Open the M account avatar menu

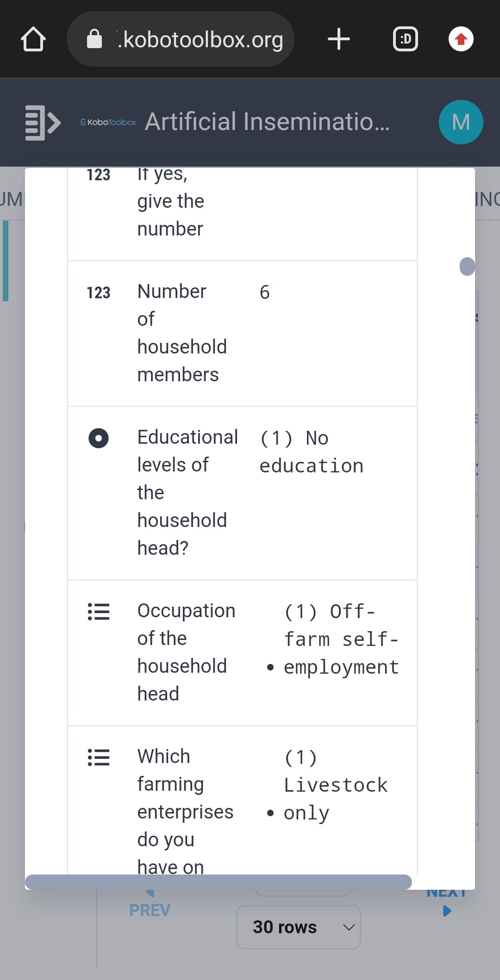tap(461, 122)
